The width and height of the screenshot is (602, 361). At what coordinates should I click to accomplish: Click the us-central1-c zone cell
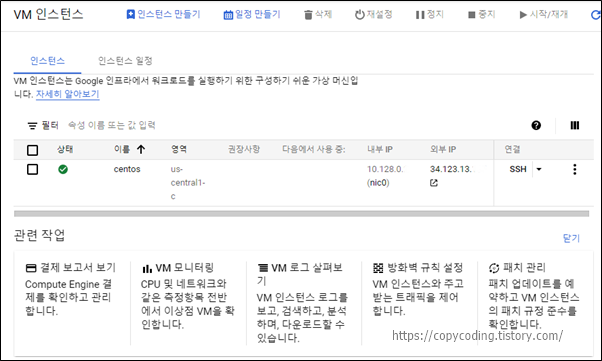[x=188, y=183]
